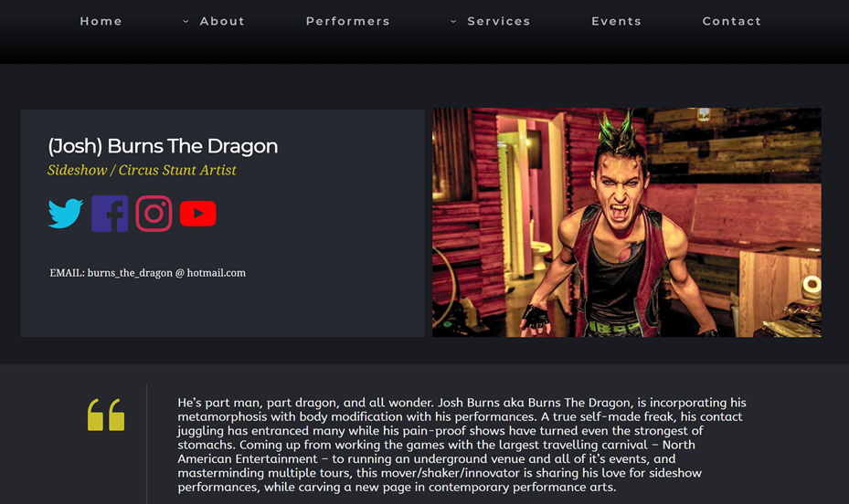
Task: Expand the Services menu chevron
Action: coord(453,22)
